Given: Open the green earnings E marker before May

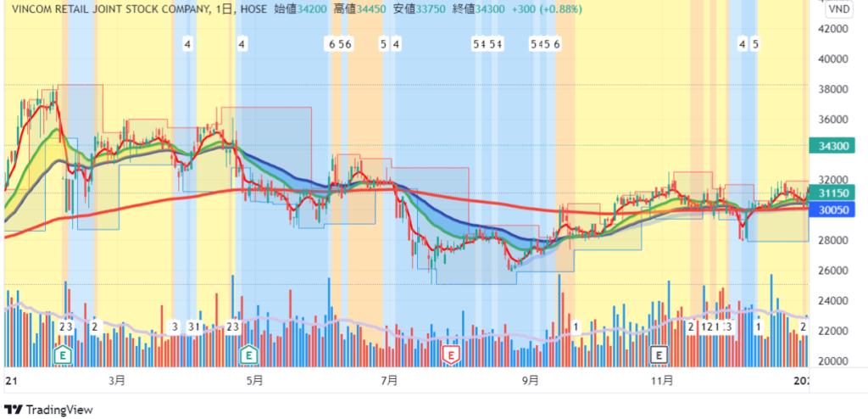Looking at the screenshot, I should pyautogui.click(x=250, y=353).
